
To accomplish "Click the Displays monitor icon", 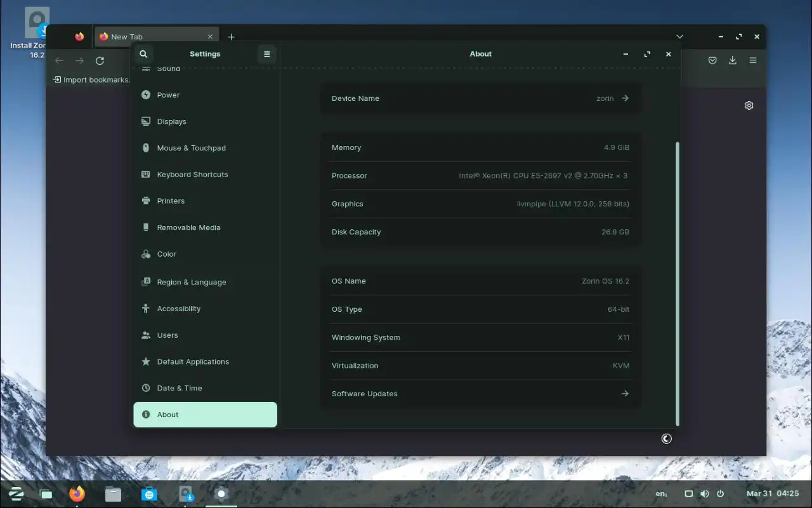I will pyautogui.click(x=146, y=121).
